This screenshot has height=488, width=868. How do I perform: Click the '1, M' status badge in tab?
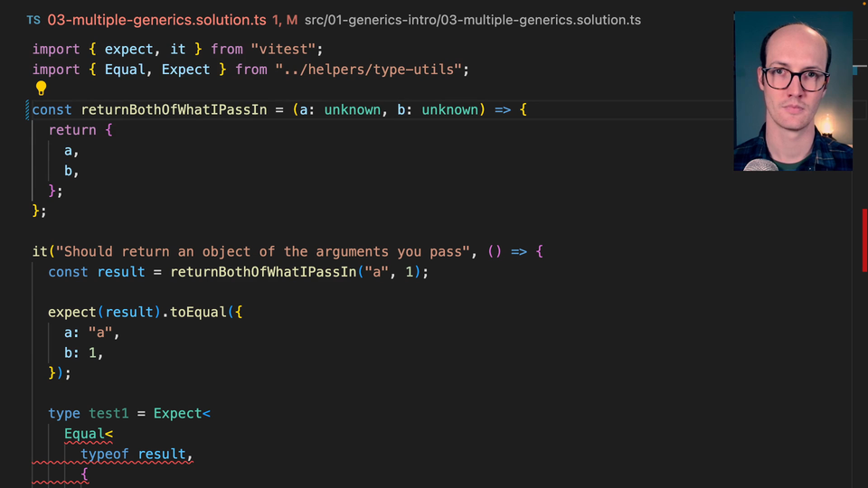pos(285,20)
